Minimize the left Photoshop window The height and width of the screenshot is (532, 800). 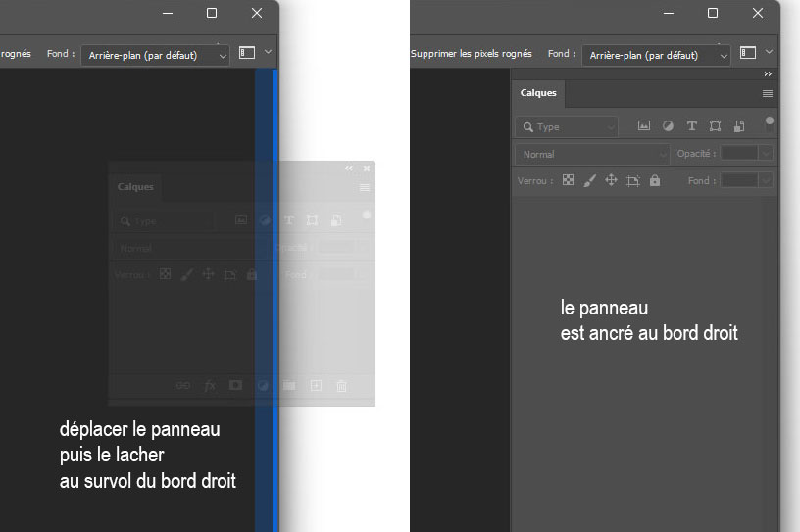(168, 14)
